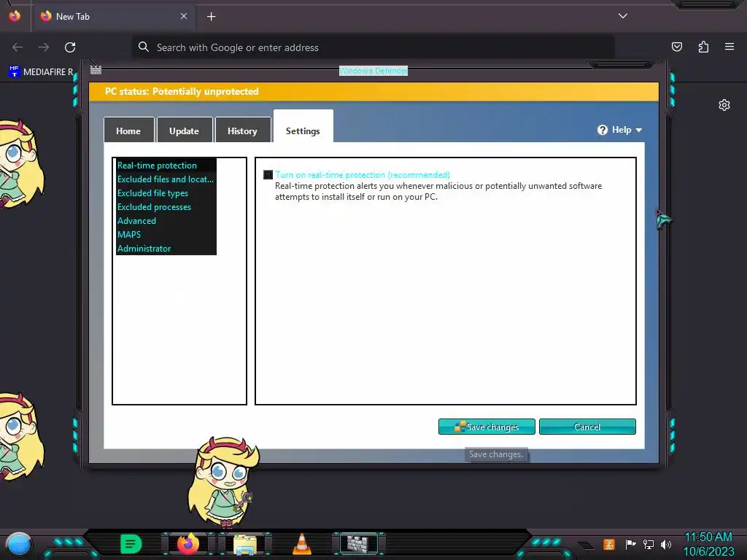The width and height of the screenshot is (747, 560).
Task: Open the network tray icon
Action: (649, 544)
